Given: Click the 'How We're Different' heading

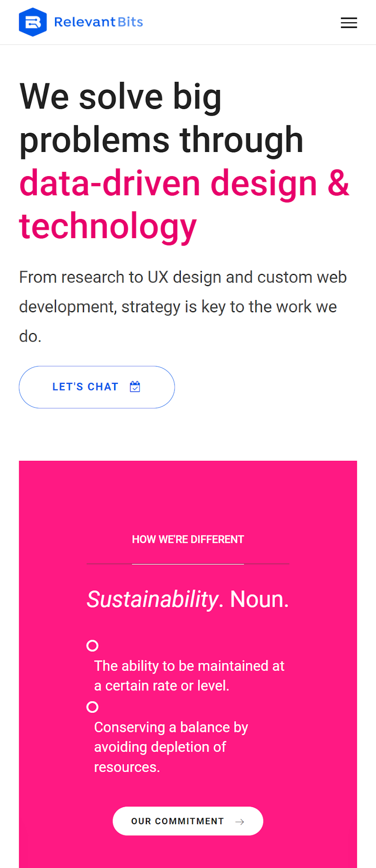Looking at the screenshot, I should pos(188,540).
